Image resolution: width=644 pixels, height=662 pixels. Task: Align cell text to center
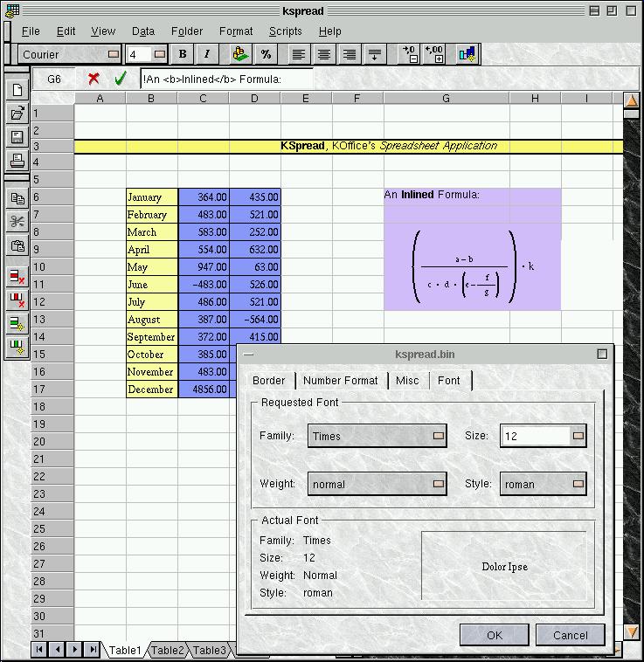coord(324,54)
